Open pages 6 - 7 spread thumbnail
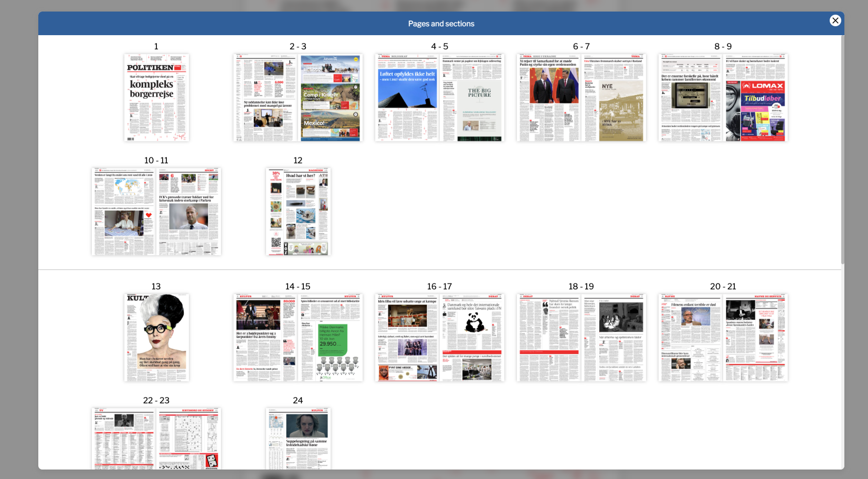This screenshot has width=868, height=479. [x=581, y=98]
